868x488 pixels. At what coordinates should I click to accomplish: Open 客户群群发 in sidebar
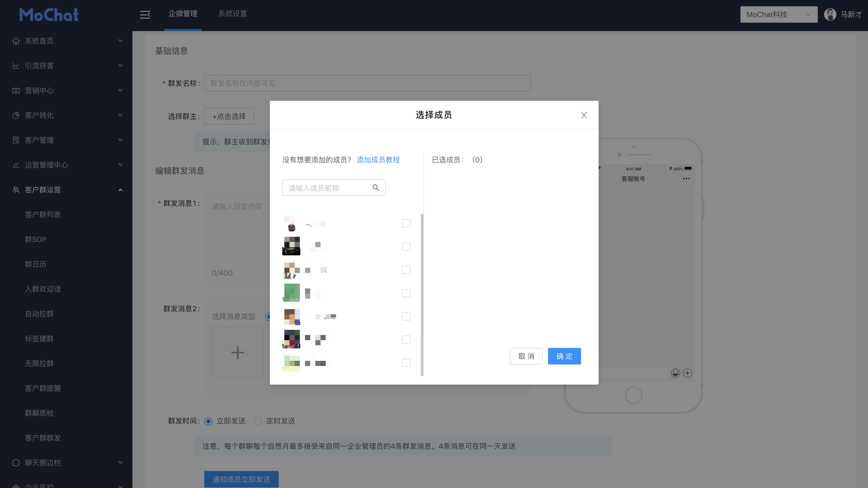click(43, 438)
